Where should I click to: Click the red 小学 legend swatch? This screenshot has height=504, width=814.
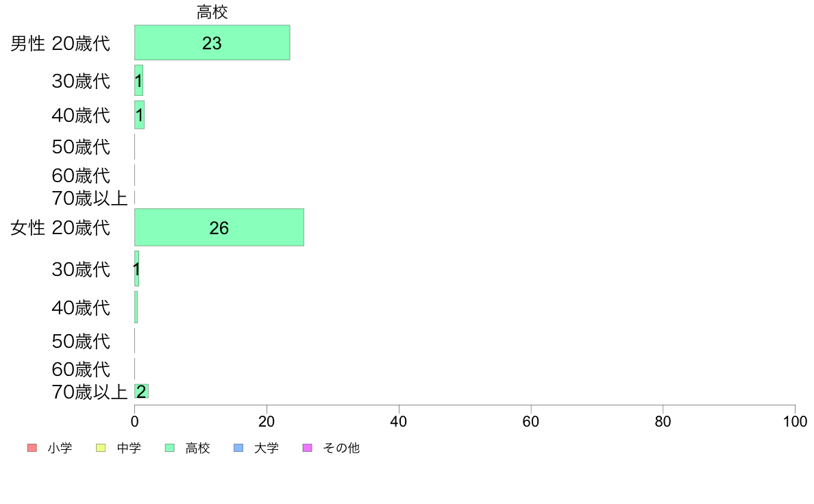(32, 447)
